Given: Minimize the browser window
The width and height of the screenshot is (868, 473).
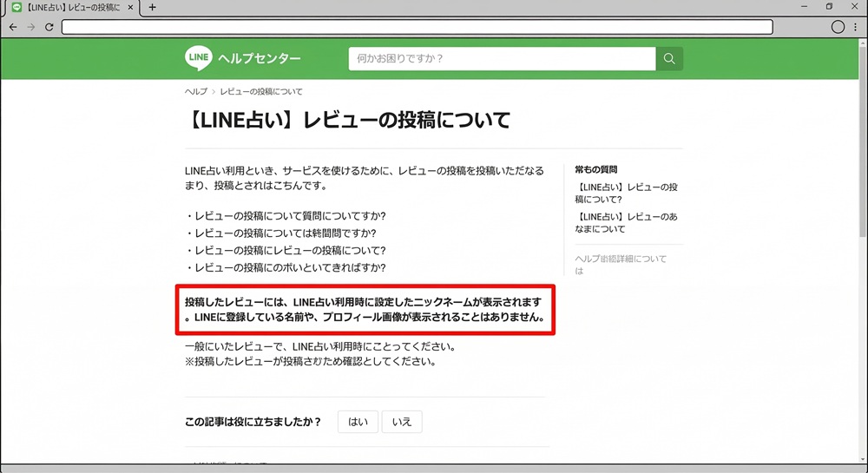Looking at the screenshot, I should [x=805, y=7].
